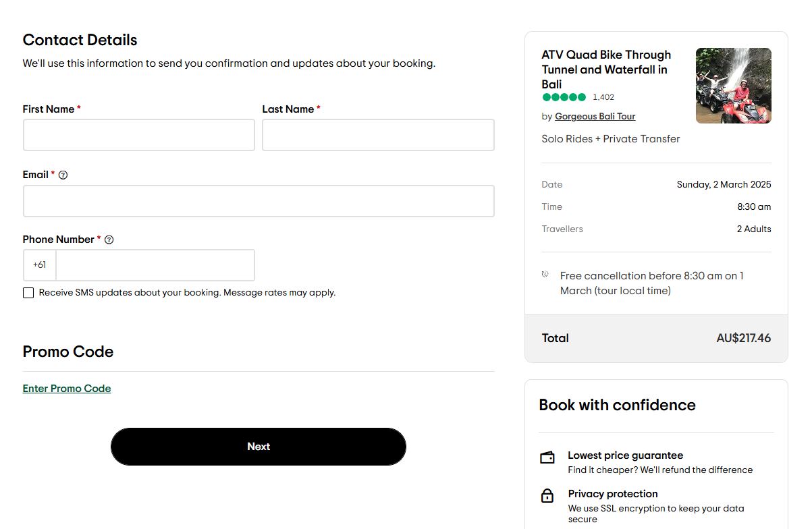812x529 pixels.
Task: Open the Gorgeous Bali Tour link
Action: pos(595,116)
